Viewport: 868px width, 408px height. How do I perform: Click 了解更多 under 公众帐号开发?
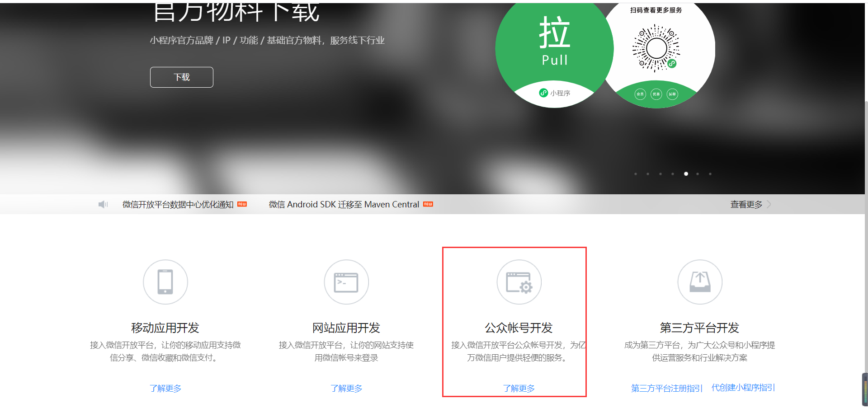coord(519,388)
